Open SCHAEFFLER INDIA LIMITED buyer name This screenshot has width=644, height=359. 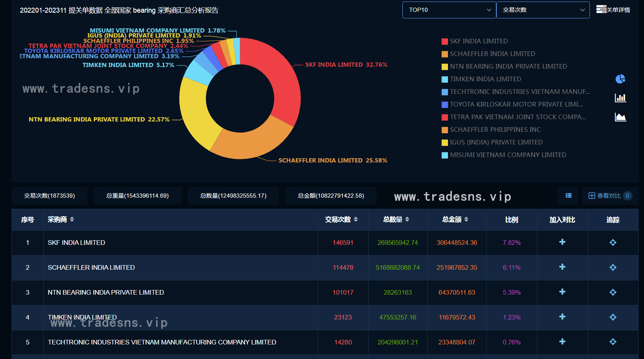tap(91, 267)
